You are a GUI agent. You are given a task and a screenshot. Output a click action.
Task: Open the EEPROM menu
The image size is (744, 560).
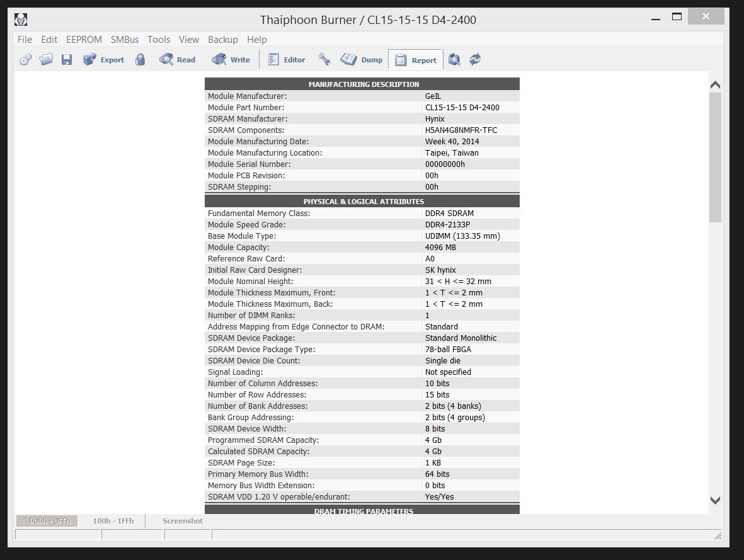(x=84, y=40)
